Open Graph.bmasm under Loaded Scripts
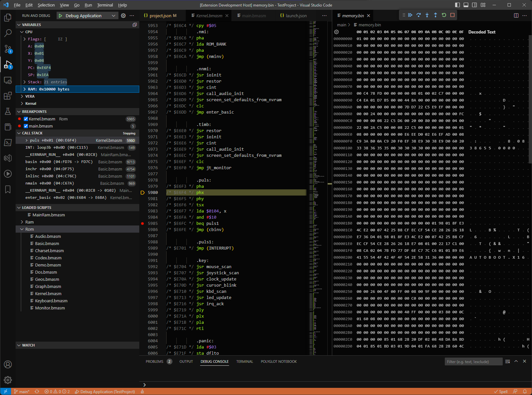The width and height of the screenshot is (532, 395). pos(48,286)
